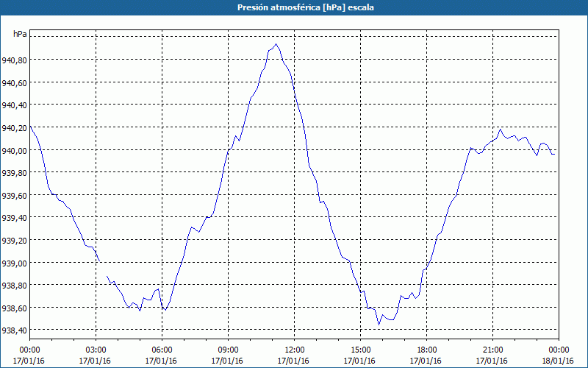Click the 09:00 time axis label

click(x=228, y=350)
